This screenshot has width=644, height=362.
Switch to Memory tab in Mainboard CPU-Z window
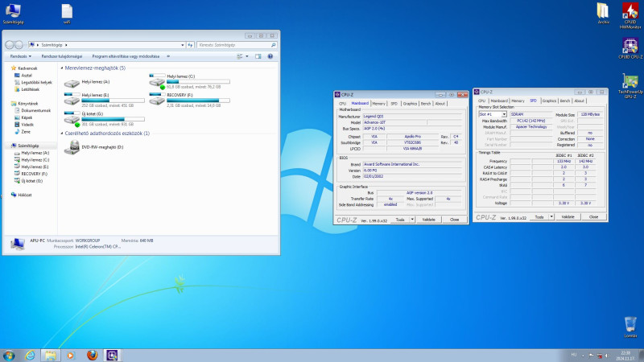(378, 104)
